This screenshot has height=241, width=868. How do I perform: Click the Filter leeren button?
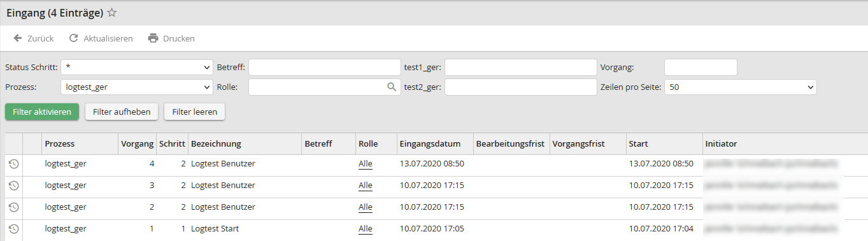click(x=194, y=112)
